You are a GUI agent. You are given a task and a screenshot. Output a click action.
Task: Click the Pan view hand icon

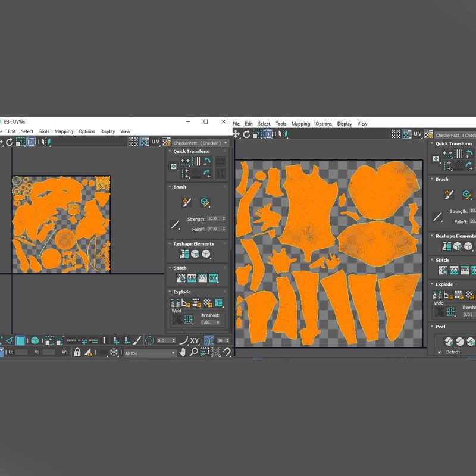pyautogui.click(x=183, y=352)
